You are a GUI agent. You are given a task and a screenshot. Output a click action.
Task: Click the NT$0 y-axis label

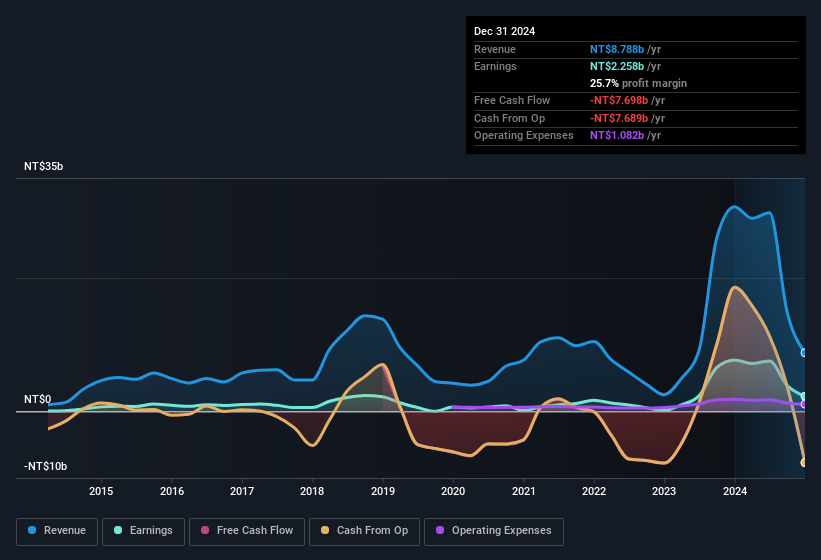point(38,399)
